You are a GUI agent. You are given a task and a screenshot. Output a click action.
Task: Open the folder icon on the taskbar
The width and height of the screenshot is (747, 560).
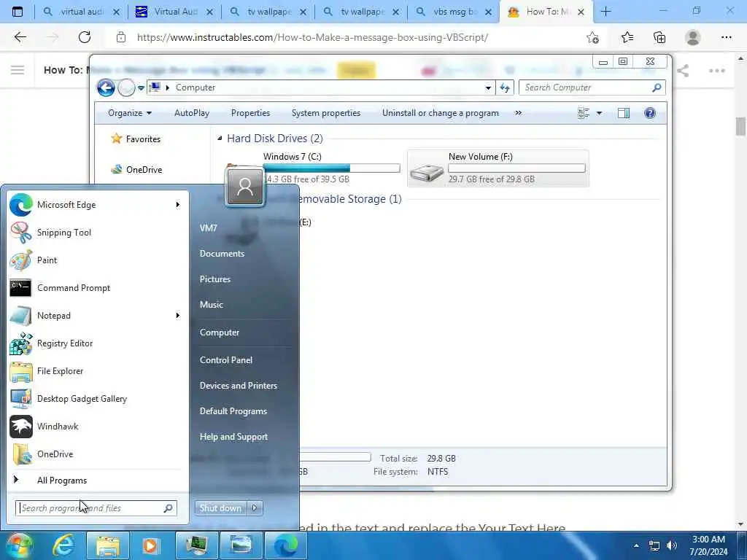tap(108, 545)
